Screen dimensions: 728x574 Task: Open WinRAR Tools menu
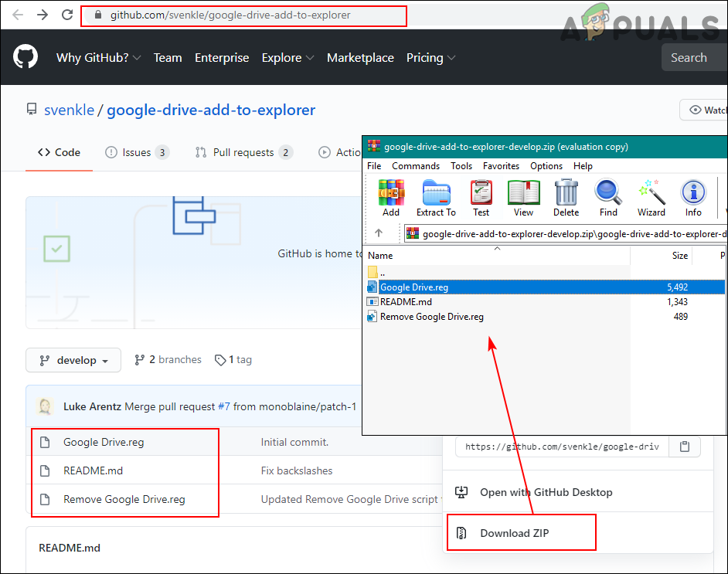(x=461, y=165)
